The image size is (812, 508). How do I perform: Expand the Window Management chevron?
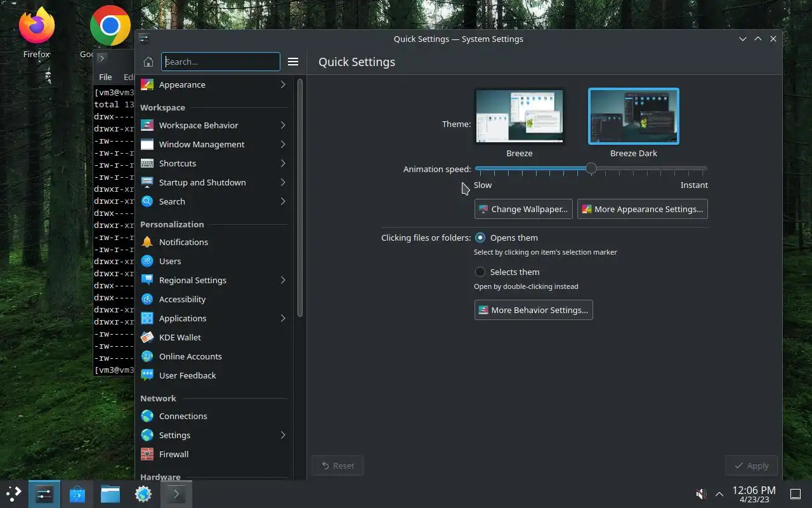click(283, 144)
